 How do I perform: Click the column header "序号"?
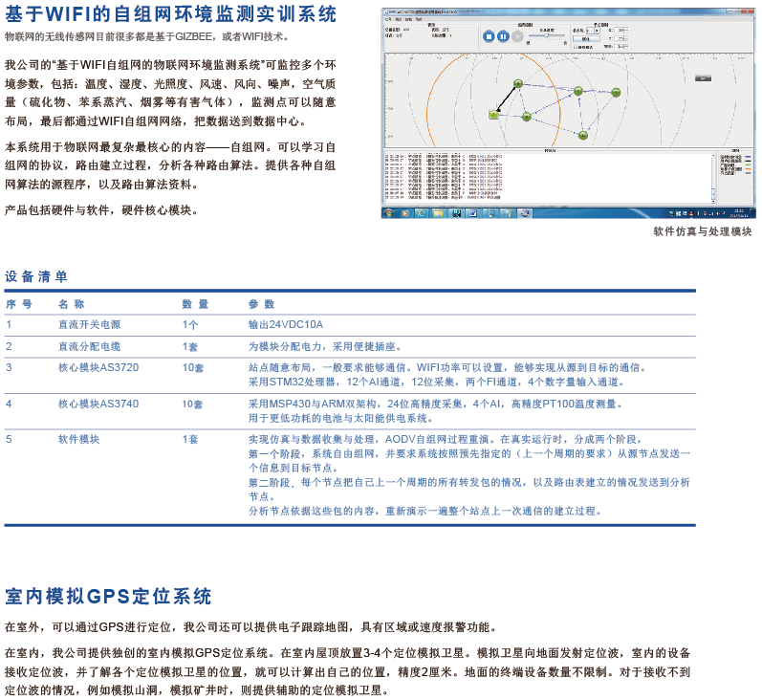point(18,304)
